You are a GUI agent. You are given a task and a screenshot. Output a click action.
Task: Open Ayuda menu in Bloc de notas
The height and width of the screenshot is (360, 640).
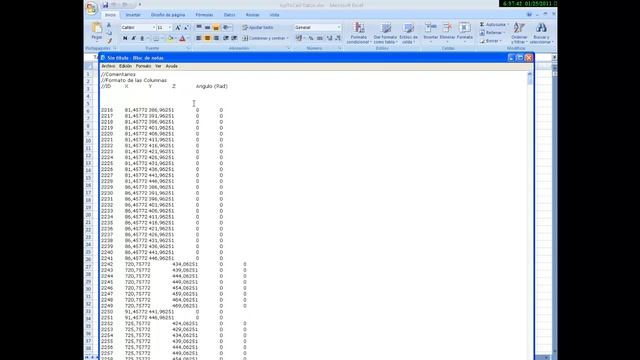(171, 66)
